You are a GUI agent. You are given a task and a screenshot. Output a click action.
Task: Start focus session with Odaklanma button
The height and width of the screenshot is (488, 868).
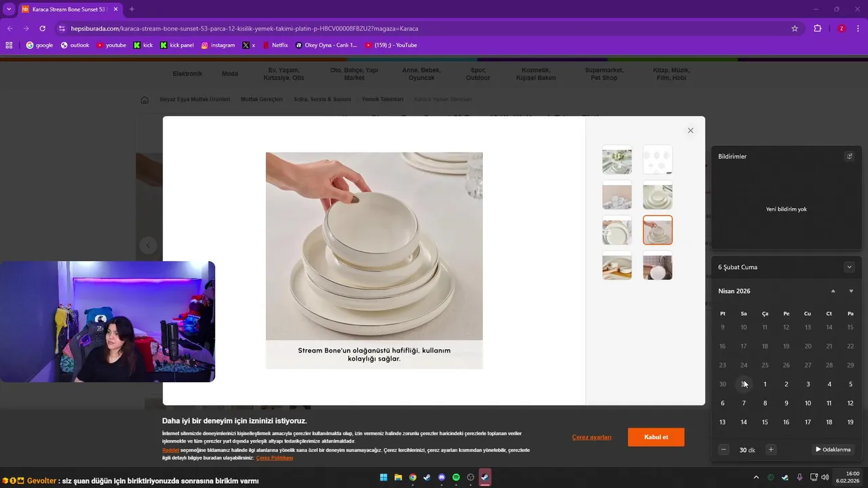(833, 449)
